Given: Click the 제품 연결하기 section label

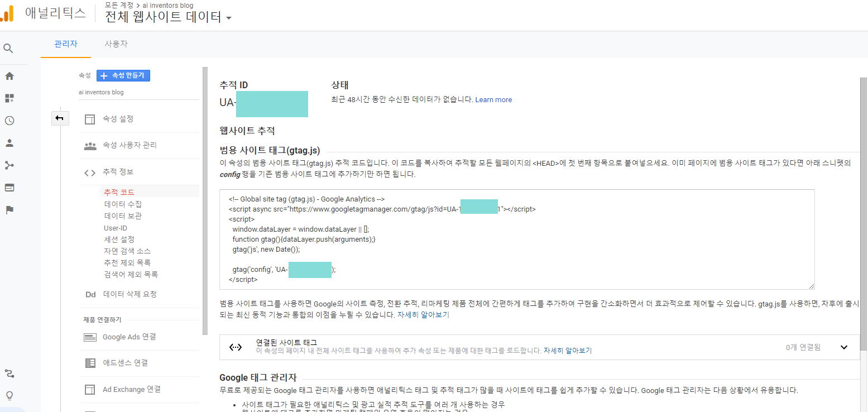Looking at the screenshot, I should pos(102,320).
